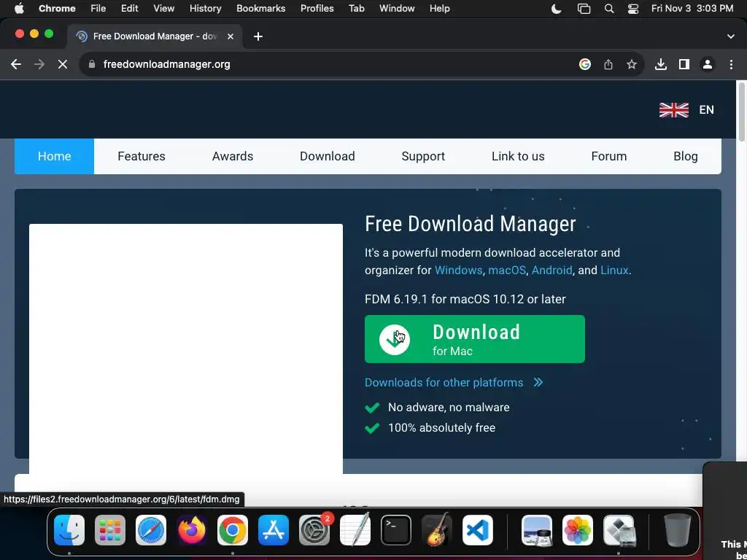Open Terminal from the Dock

pyautogui.click(x=396, y=530)
